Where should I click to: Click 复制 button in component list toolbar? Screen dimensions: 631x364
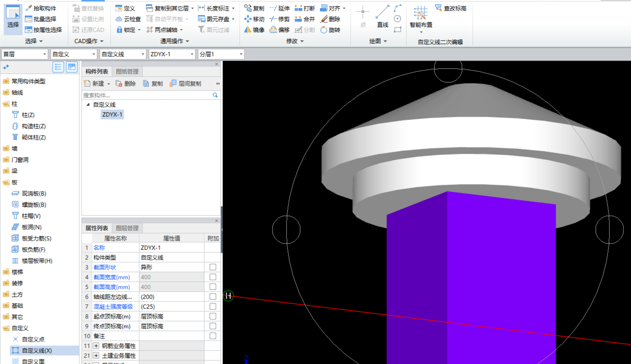(x=153, y=84)
